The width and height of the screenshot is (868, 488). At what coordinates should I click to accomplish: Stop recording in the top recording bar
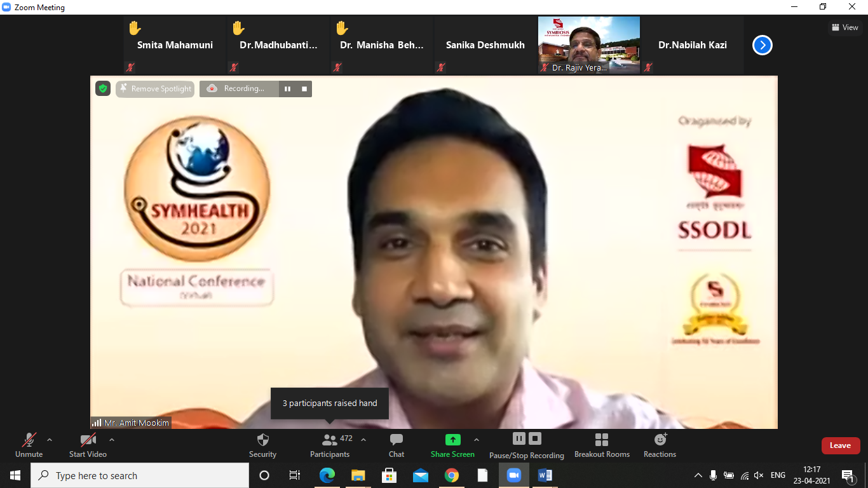click(x=304, y=89)
